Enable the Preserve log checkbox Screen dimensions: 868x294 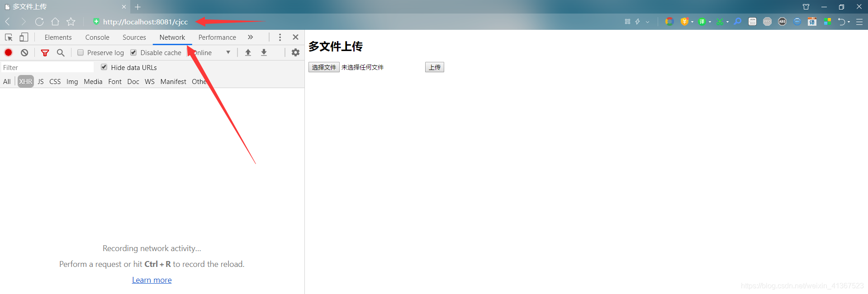coord(81,52)
